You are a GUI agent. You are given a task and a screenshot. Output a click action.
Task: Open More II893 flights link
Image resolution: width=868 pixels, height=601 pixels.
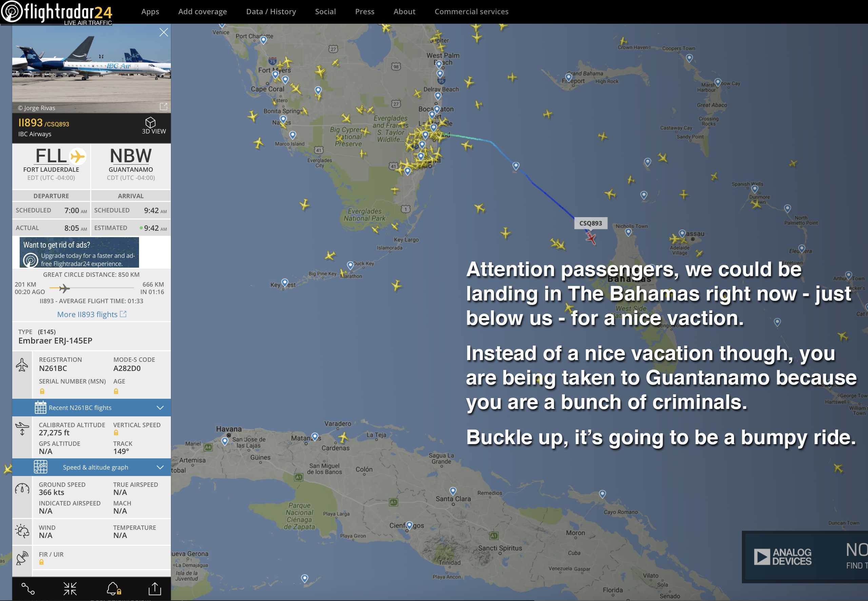(x=92, y=314)
